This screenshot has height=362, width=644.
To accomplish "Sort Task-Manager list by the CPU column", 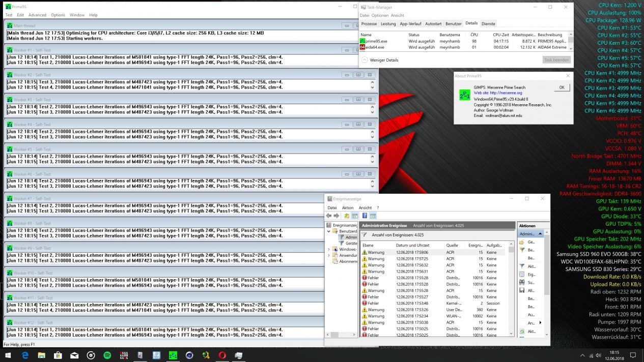I will pyautogui.click(x=474, y=35).
